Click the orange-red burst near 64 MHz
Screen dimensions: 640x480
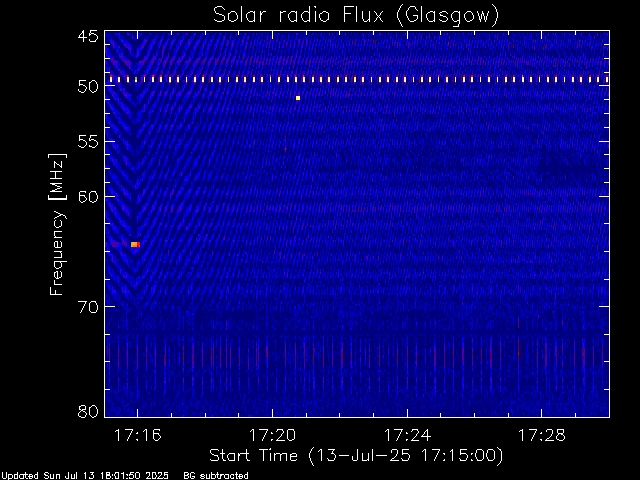pos(136,244)
